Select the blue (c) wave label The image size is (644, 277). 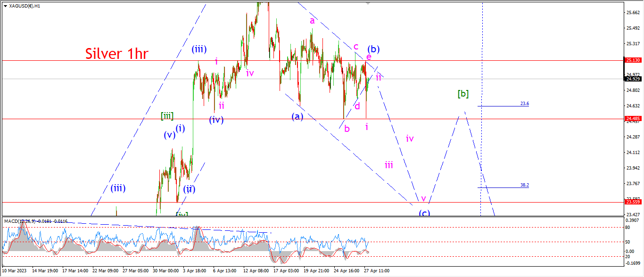[424, 213]
